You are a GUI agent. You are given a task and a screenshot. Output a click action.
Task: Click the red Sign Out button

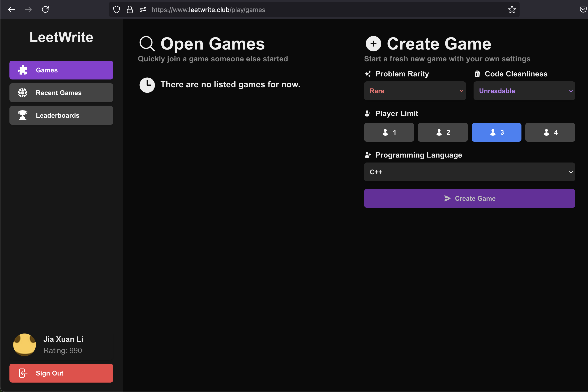click(x=61, y=373)
